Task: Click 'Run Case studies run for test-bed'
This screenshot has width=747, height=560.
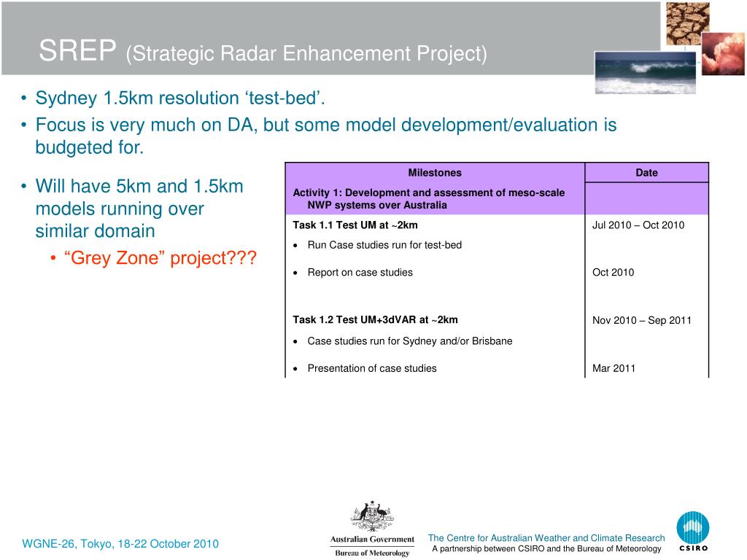Action: pos(384,245)
